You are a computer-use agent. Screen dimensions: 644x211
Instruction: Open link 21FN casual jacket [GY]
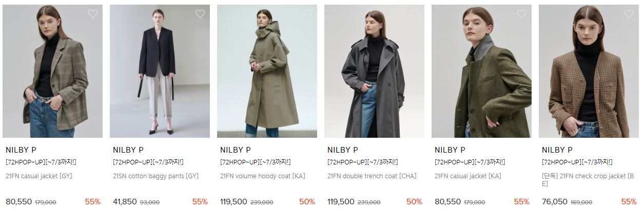pos(38,176)
